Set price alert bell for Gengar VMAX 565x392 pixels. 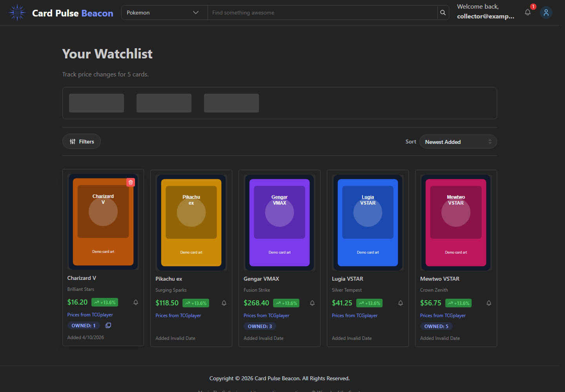coord(312,303)
